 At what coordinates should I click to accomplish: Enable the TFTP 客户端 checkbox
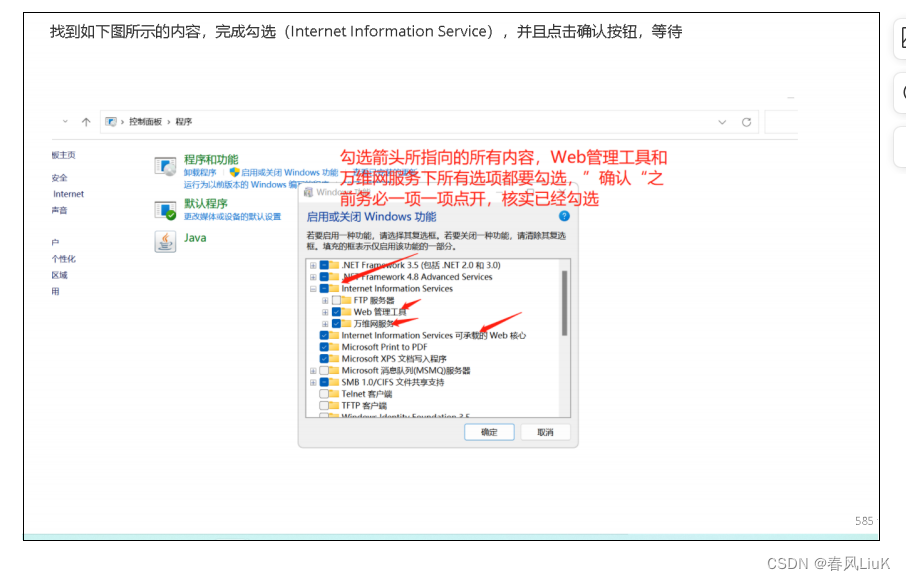(324, 406)
